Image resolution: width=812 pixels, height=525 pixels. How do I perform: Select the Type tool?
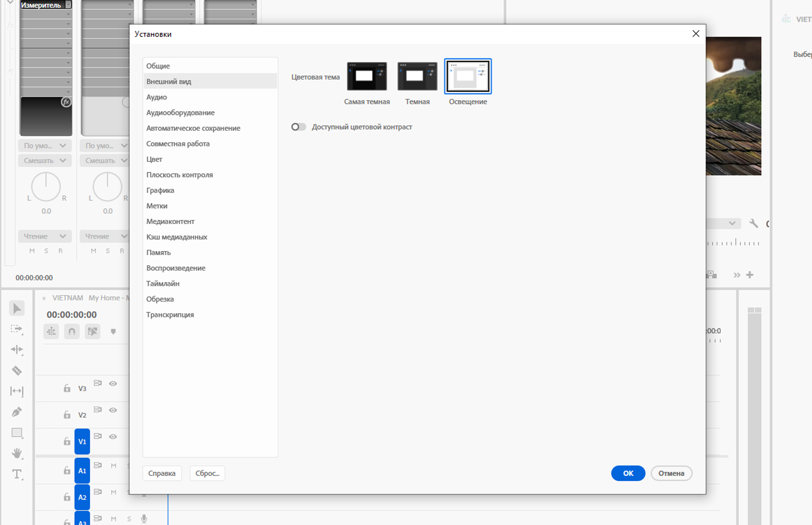(x=17, y=474)
